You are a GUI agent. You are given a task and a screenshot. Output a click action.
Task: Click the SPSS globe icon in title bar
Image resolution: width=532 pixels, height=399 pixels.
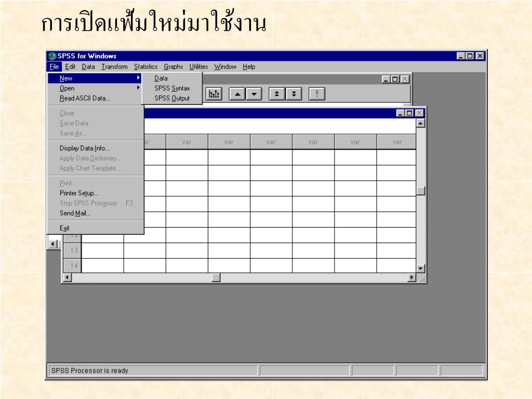point(52,56)
